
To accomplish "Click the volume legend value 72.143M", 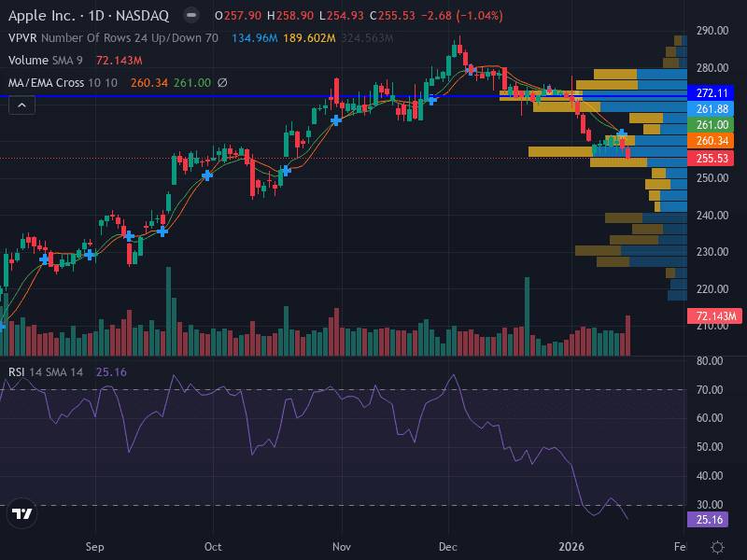I will click(x=120, y=61).
